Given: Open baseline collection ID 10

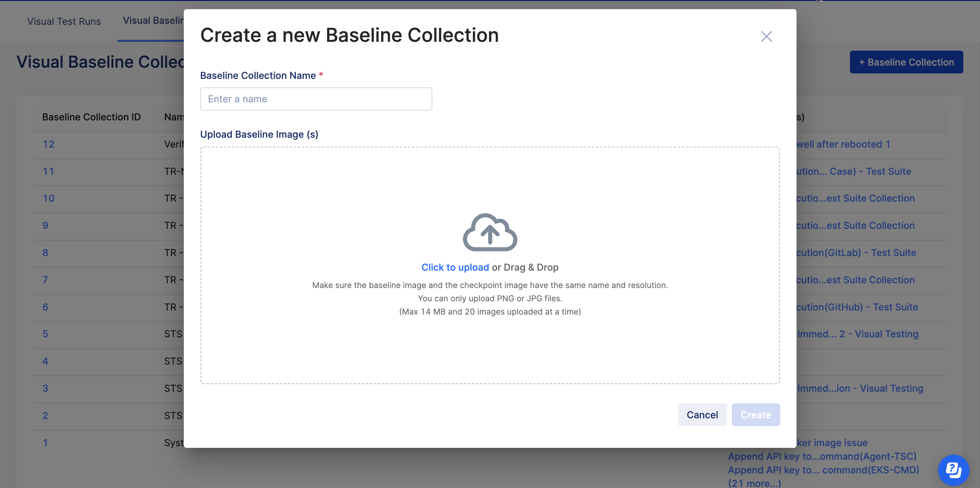Looking at the screenshot, I should (x=48, y=198).
